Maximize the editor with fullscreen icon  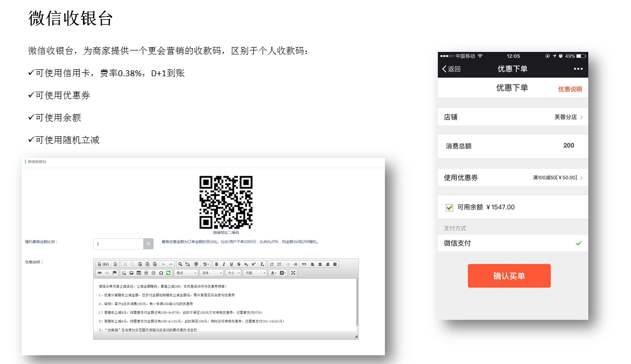coord(293,273)
